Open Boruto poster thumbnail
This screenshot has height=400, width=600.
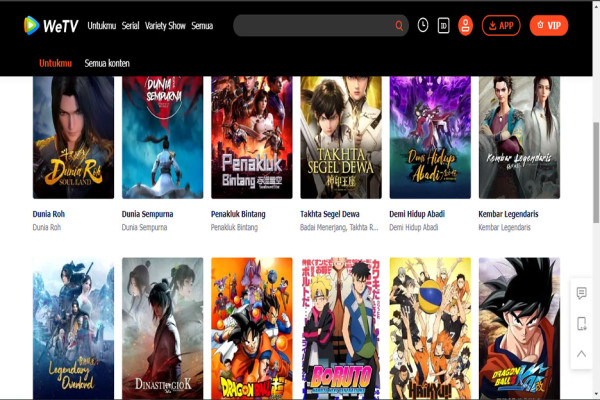pos(341,328)
